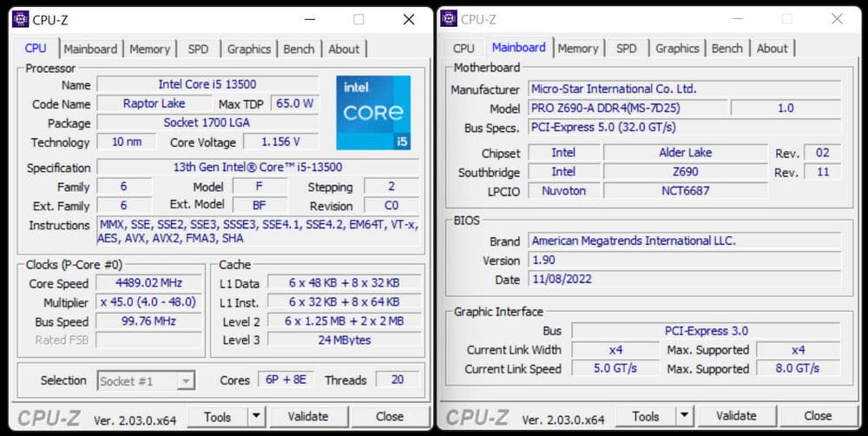Viewport: 868px width, 436px height.
Task: Click the Revision value C0
Action: tap(391, 206)
